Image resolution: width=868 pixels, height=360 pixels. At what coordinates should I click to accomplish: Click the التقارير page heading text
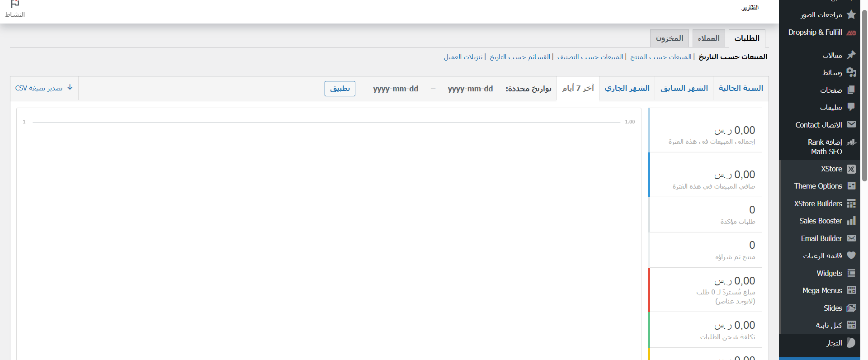coord(750,8)
